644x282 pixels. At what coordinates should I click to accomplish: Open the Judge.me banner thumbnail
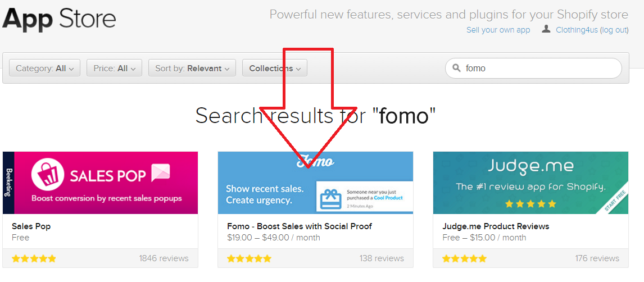click(530, 183)
